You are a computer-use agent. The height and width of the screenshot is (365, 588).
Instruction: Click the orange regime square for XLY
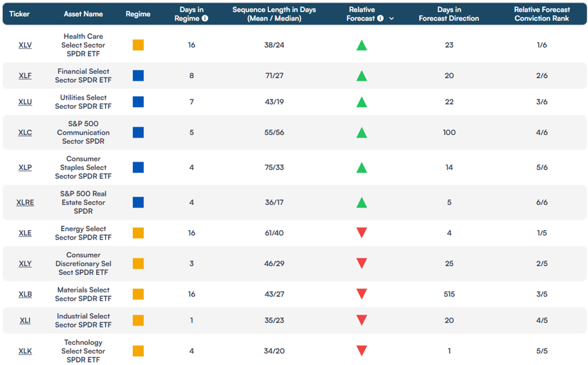[138, 264]
